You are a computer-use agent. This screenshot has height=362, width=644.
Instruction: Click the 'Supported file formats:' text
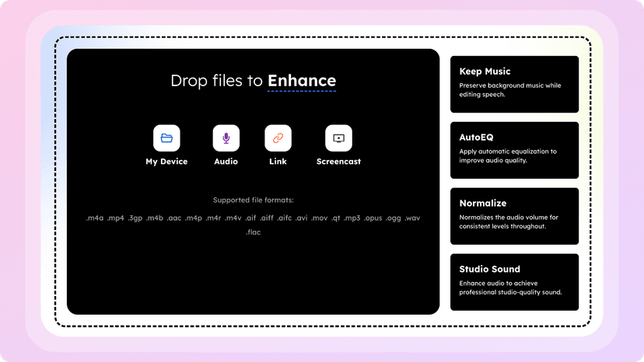(x=254, y=200)
